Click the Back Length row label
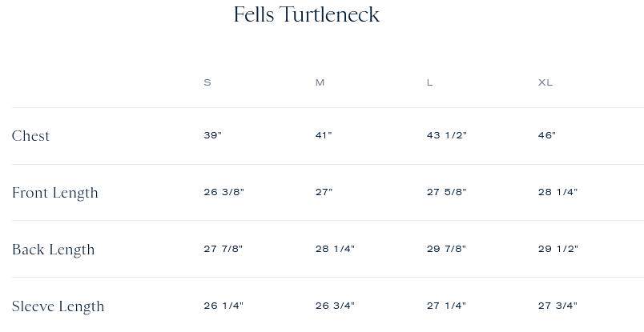Image resolution: width=644 pixels, height=332 pixels. coord(53,250)
